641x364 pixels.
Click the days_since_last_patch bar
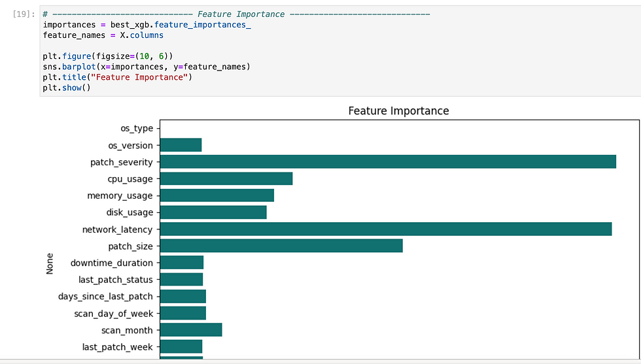click(183, 296)
